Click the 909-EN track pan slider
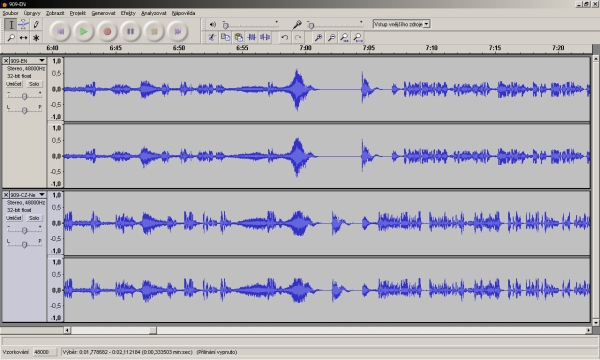This screenshot has width=600, height=360. 24,110
